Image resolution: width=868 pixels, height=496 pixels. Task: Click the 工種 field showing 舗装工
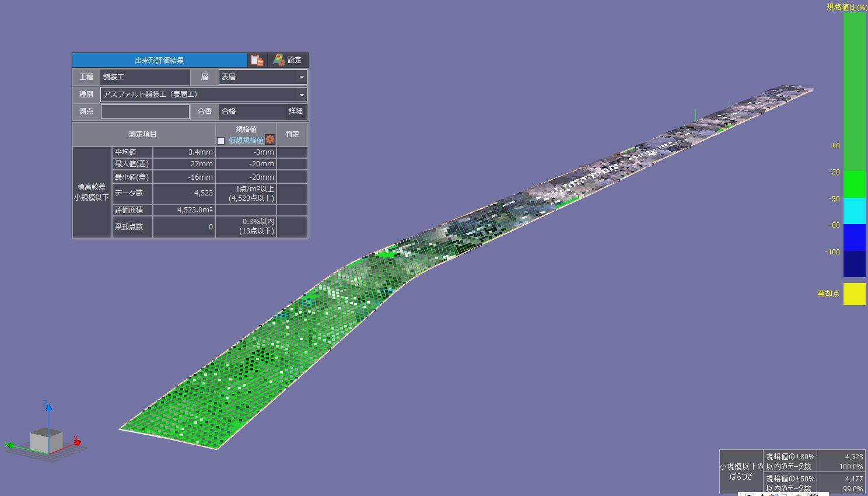(x=145, y=77)
